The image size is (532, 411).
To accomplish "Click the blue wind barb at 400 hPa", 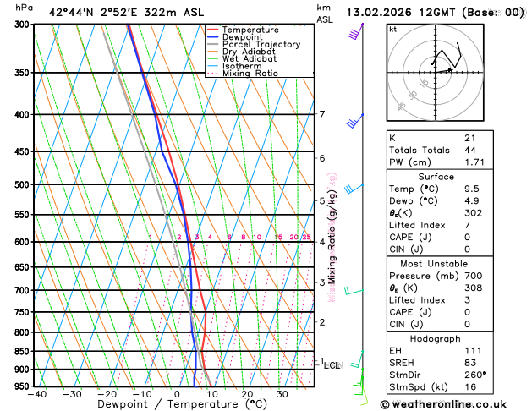I will point(355,121).
